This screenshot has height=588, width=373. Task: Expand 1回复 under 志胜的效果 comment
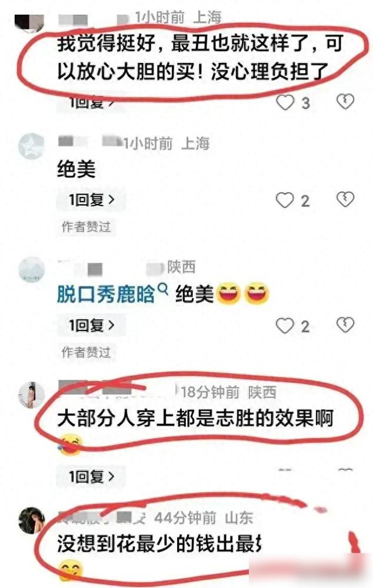coord(91,477)
